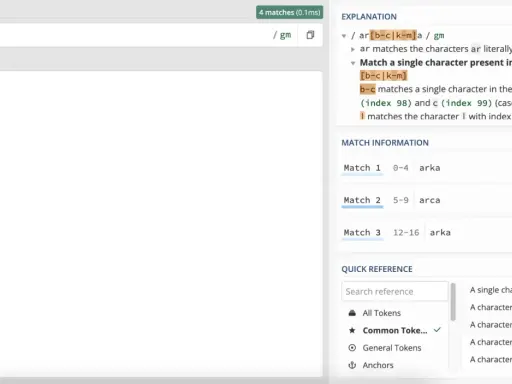Collapse the top regex explanation tree arrow

point(344,36)
